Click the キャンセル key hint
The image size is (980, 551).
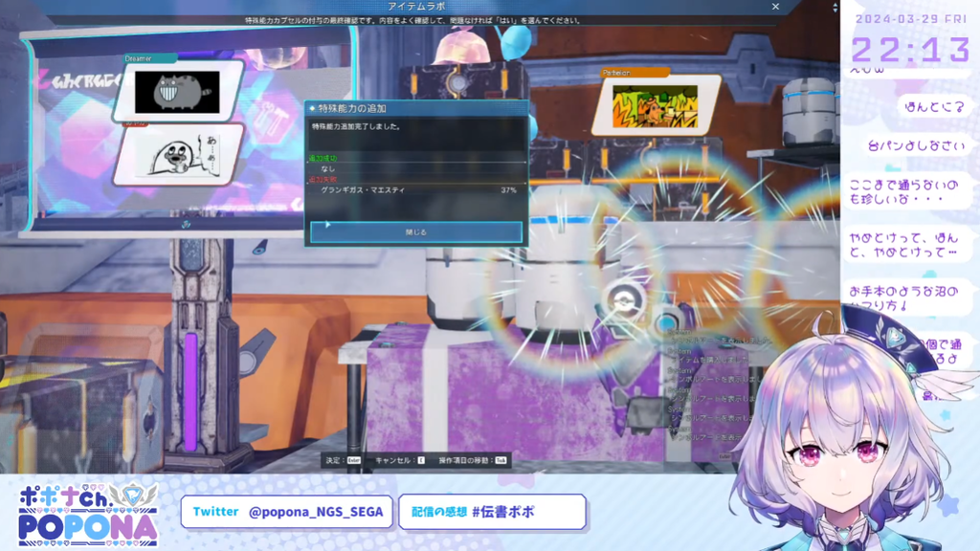[x=400, y=460]
